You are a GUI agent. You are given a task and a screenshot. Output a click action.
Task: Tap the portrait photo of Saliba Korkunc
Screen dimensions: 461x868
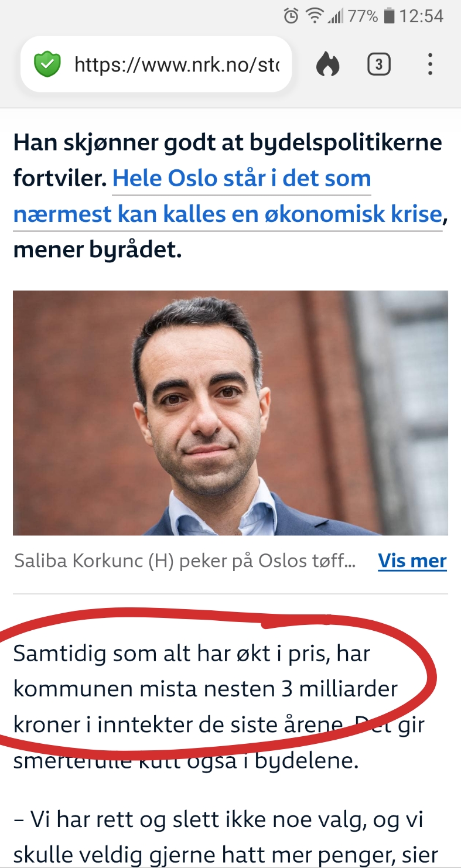tap(230, 413)
